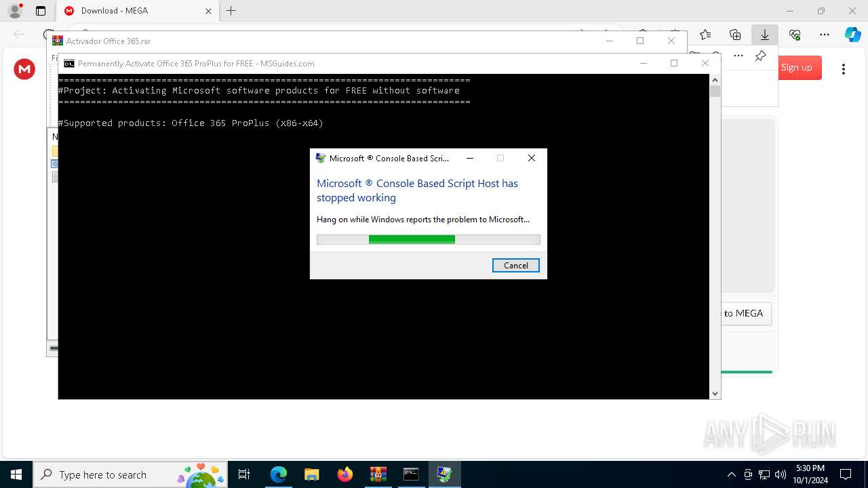The height and width of the screenshot is (488, 868).
Task: Click the WinRAR icon in Activador Office 365.rar title
Action: pos(58,41)
